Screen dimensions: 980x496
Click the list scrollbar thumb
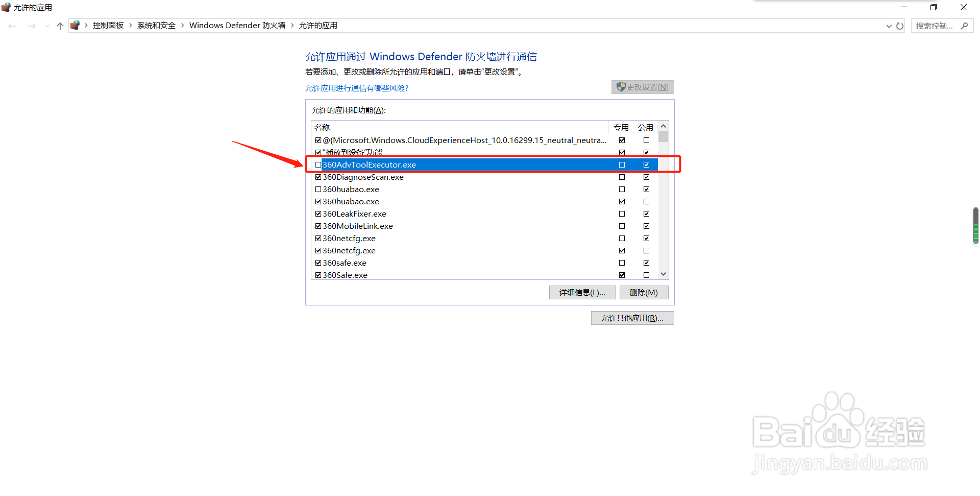pyautogui.click(x=663, y=137)
